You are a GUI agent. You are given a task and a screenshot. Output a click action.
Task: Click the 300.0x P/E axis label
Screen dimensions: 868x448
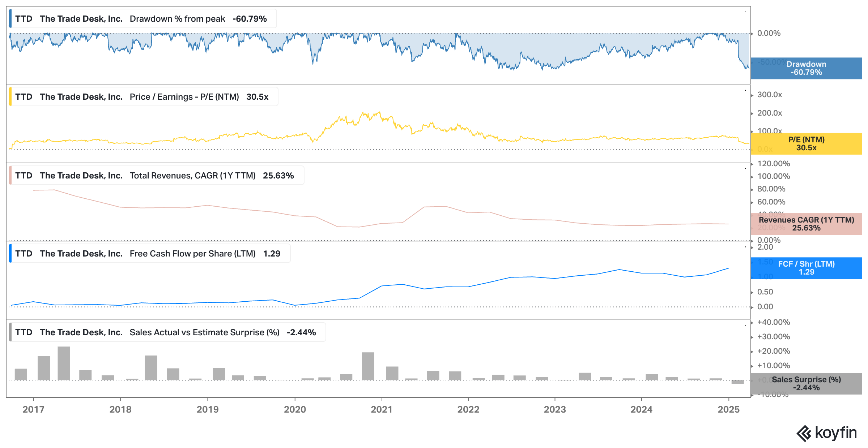point(770,95)
